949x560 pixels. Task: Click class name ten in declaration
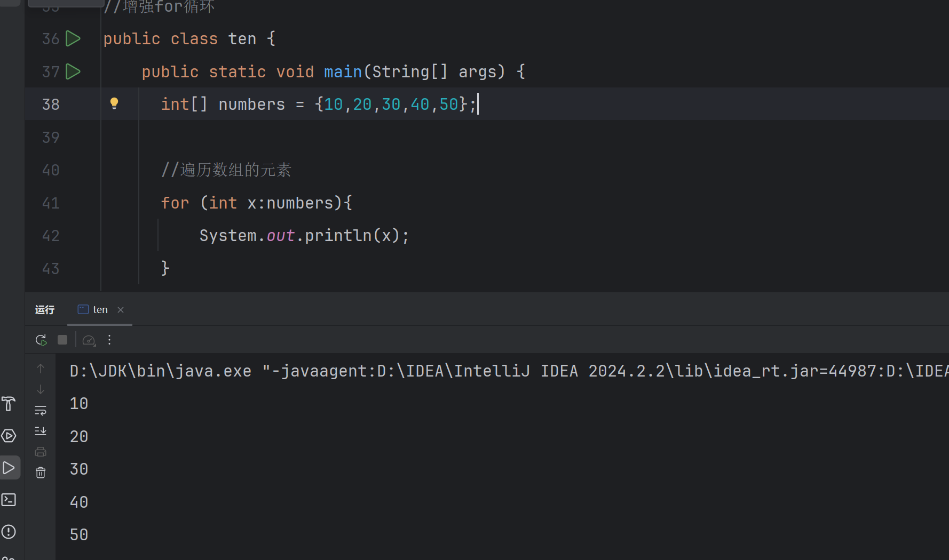coord(242,39)
